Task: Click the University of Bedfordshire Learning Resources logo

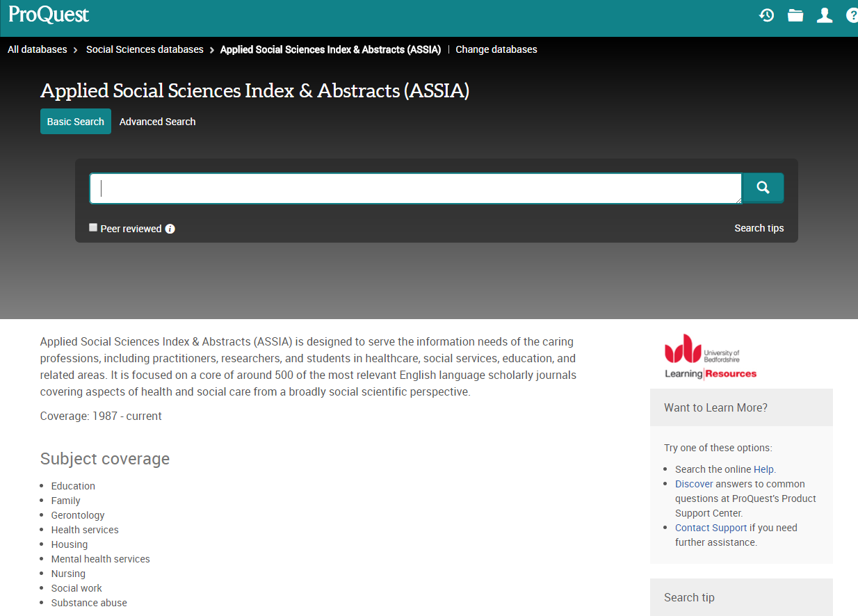Action: (710, 357)
